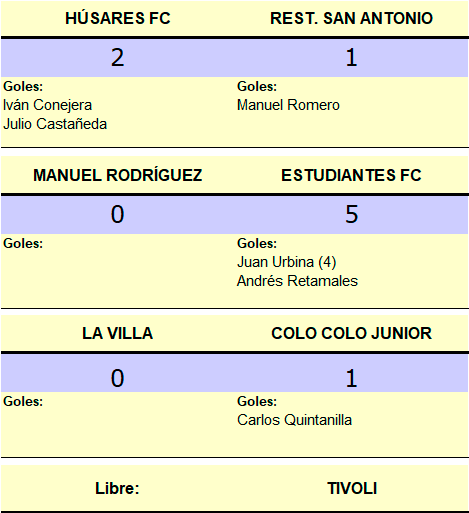Click scorer Andrés Retamales
The image size is (469, 513).
click(x=297, y=281)
